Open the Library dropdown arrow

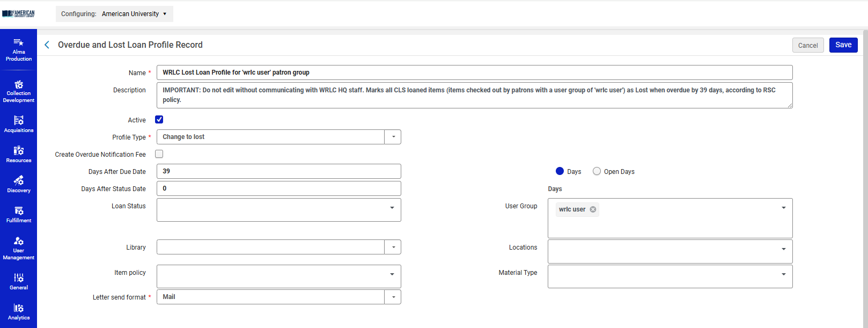393,247
